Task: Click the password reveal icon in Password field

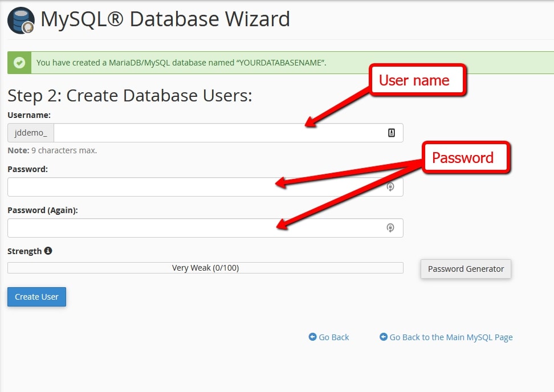Action: pyautogui.click(x=390, y=187)
